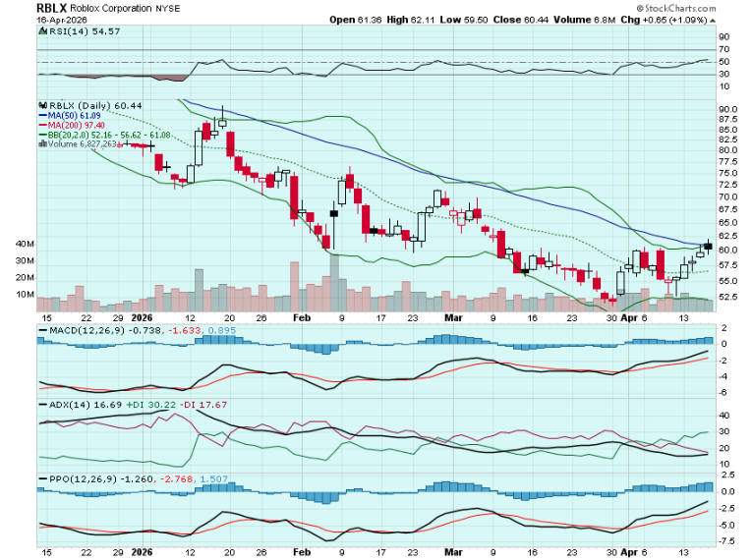Click the RSI(14) legend marker icon
Image resolution: width=752 pixels, height=560 pixels.
click(x=41, y=31)
